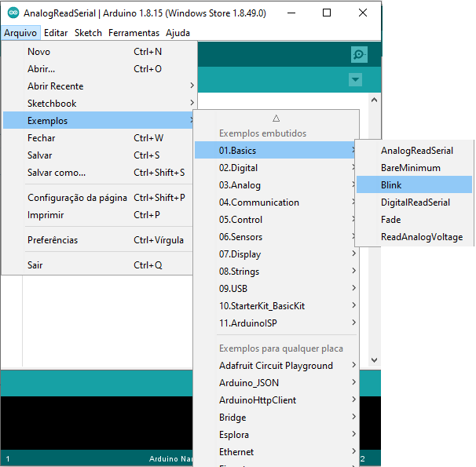
Task: Expand 08.Strings examples
Action: 276,272
